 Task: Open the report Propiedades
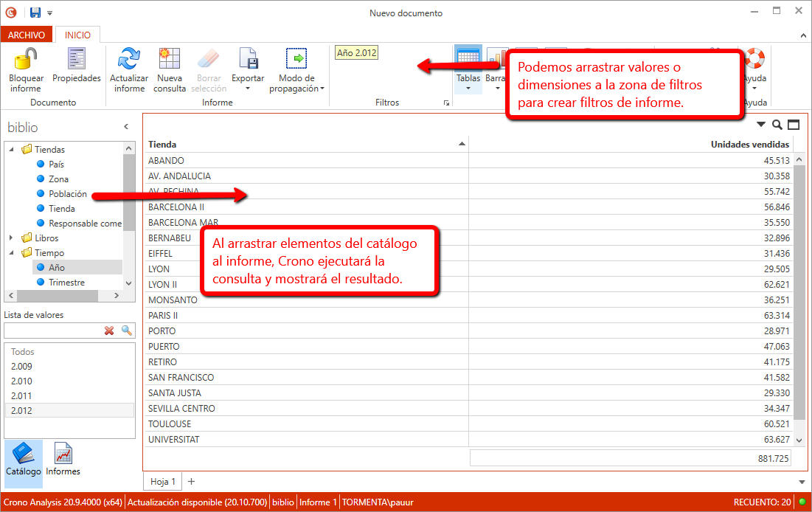click(x=76, y=59)
